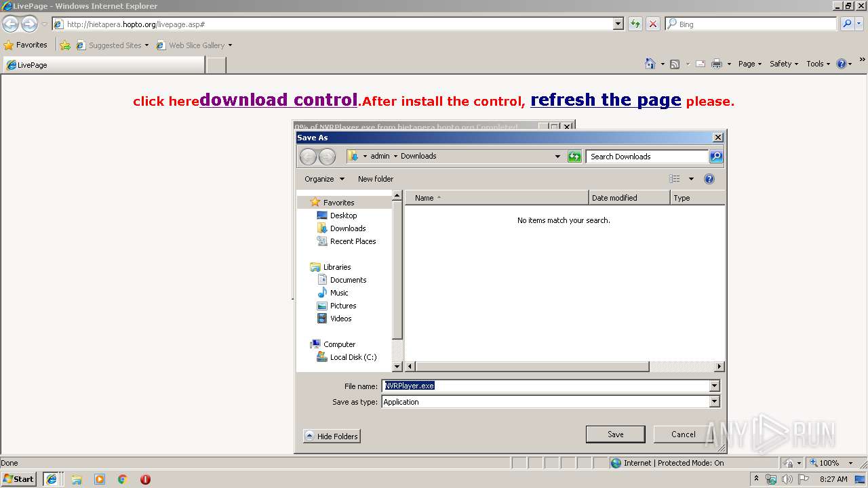Select Desktop in the Favorites pane

(343, 216)
